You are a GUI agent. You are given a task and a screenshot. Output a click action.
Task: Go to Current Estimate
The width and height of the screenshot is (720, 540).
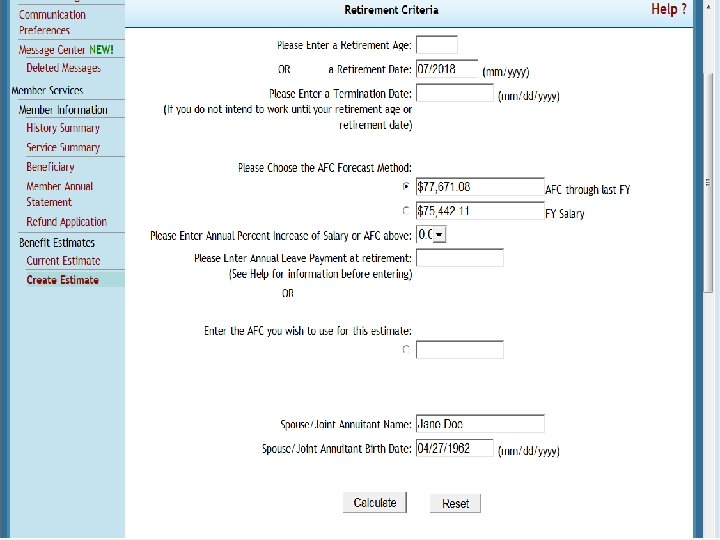coord(63,261)
